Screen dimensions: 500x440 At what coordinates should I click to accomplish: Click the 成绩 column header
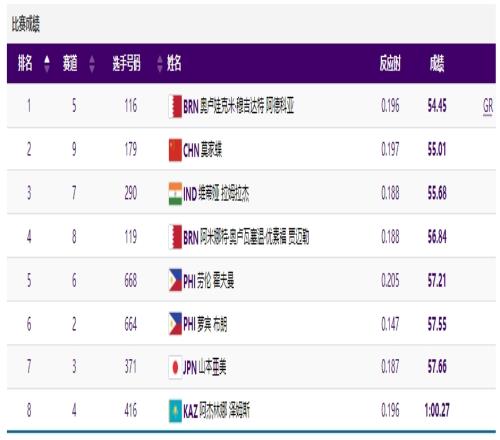pos(437,63)
